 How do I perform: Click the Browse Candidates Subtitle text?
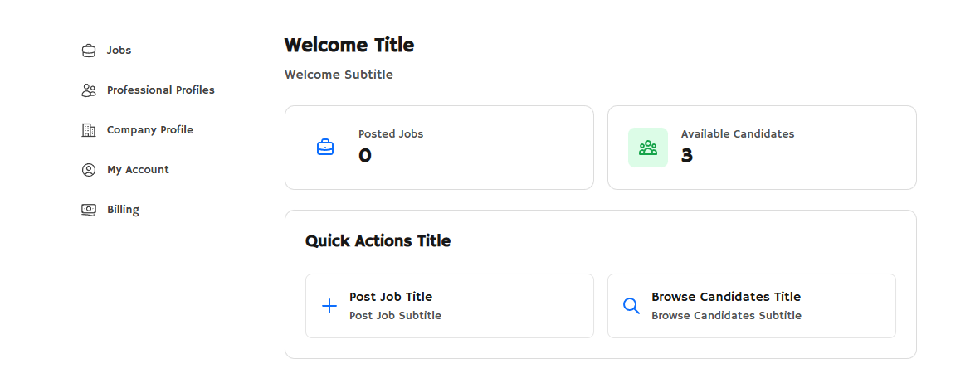[x=726, y=316]
